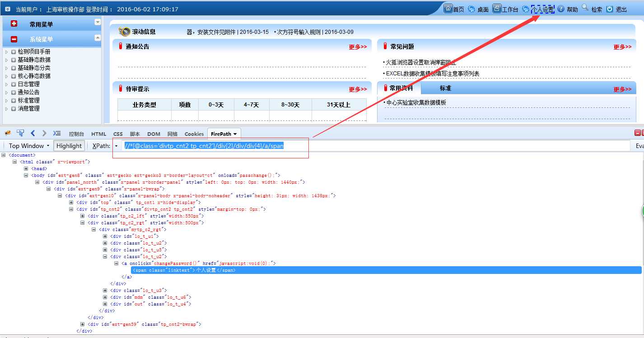
Task: Open the XPath selector type dropdown arrow
Action: [x=116, y=146]
